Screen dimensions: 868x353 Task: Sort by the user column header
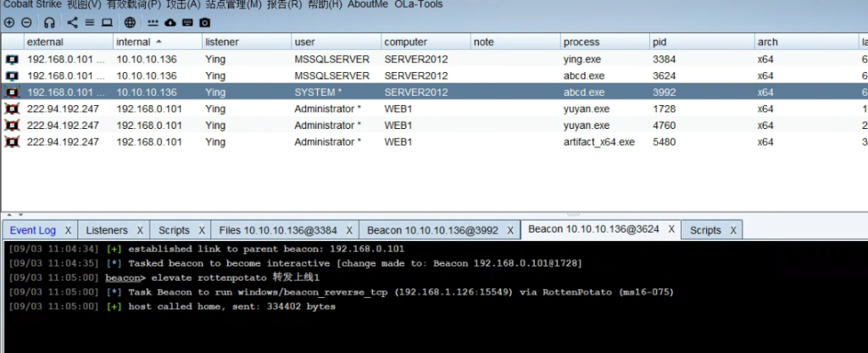click(x=337, y=42)
